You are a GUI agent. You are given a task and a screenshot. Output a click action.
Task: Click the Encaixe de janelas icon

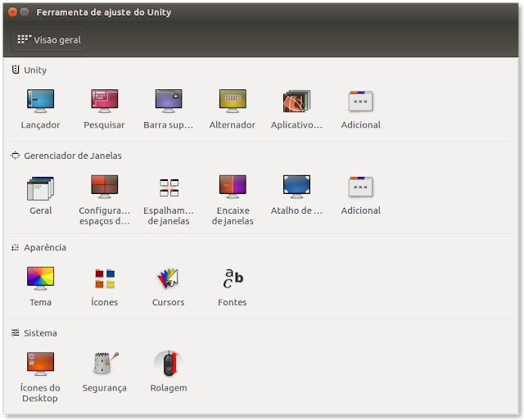click(232, 187)
